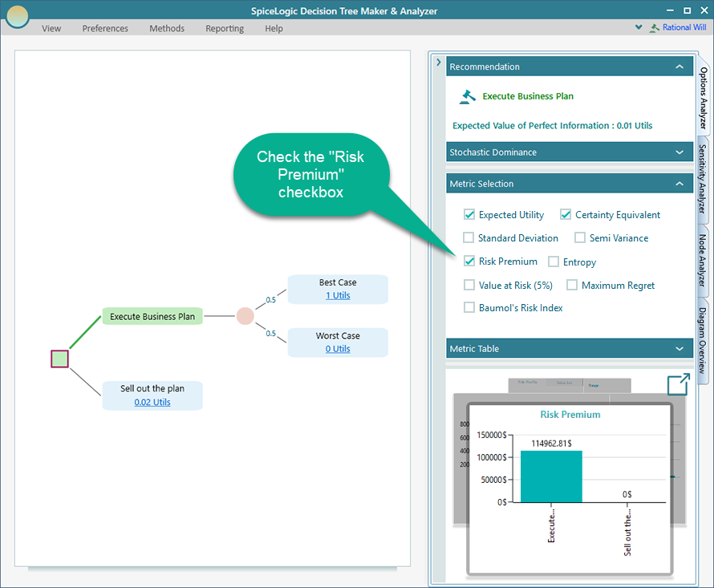
Task: Collapse the Metric Selection section
Action: 679,184
